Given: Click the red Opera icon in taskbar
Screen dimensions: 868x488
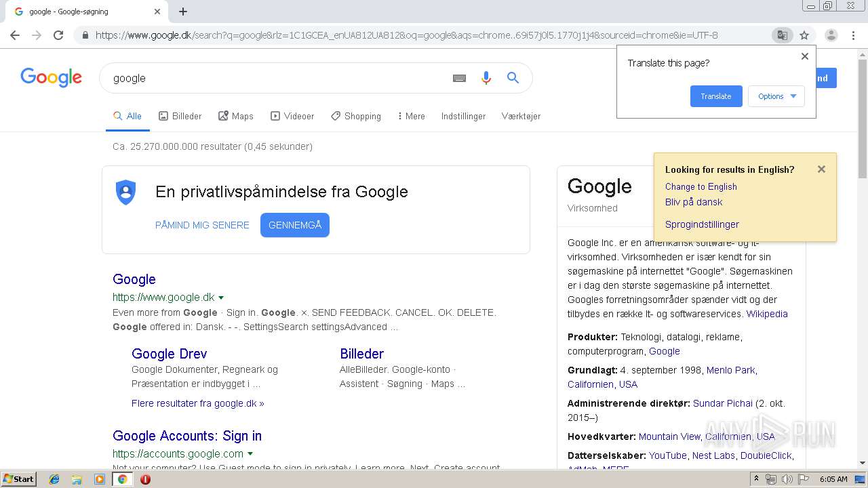Looking at the screenshot, I should tap(145, 479).
